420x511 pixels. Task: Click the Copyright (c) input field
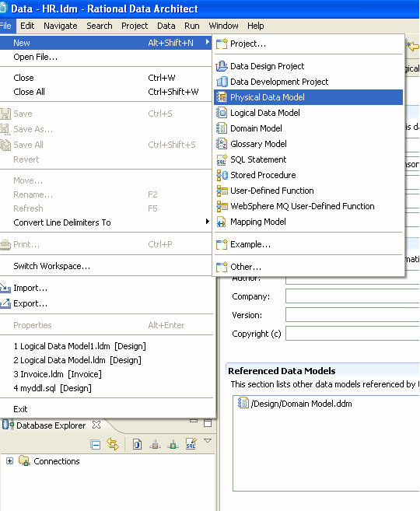[352, 334]
